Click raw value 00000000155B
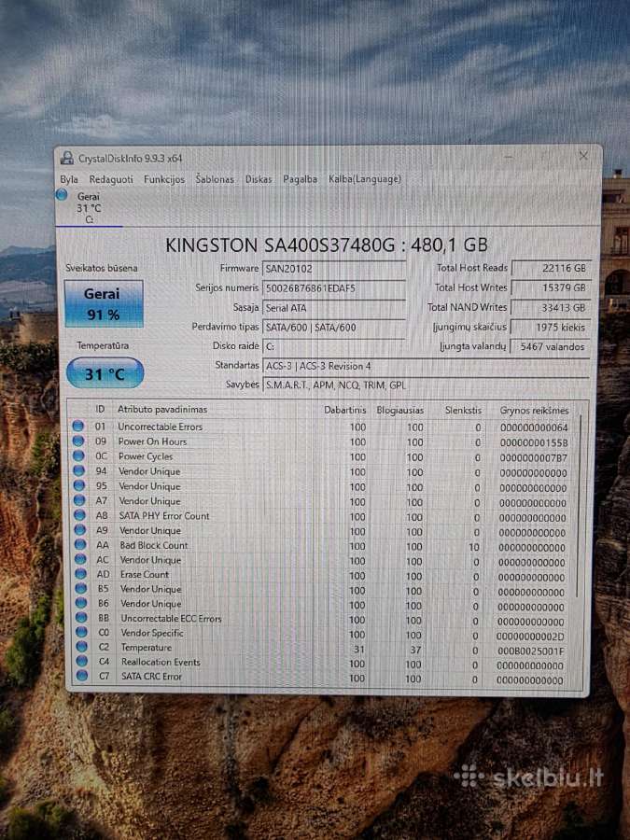 point(534,443)
